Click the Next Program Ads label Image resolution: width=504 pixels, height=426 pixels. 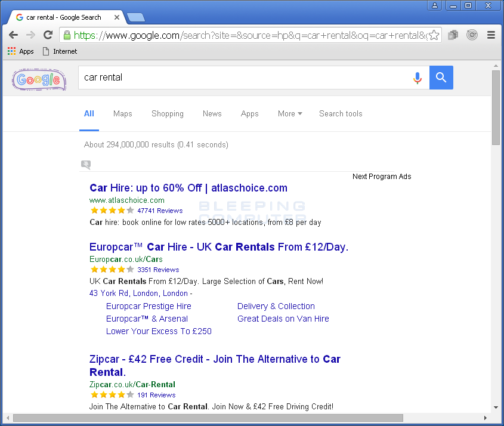382,177
